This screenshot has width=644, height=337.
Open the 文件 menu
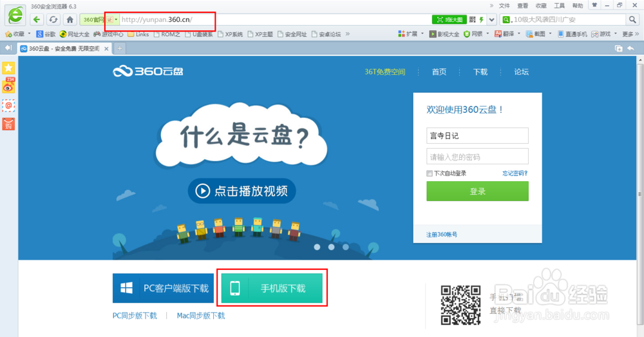pos(504,6)
